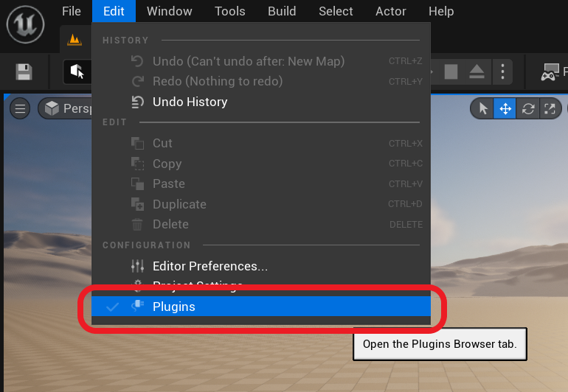Select Undo History in the Edit menu
The height and width of the screenshot is (392, 568).
190,102
